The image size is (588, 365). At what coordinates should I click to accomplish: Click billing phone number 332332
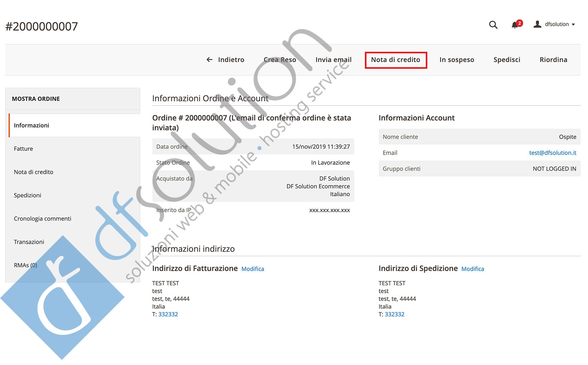(168, 314)
